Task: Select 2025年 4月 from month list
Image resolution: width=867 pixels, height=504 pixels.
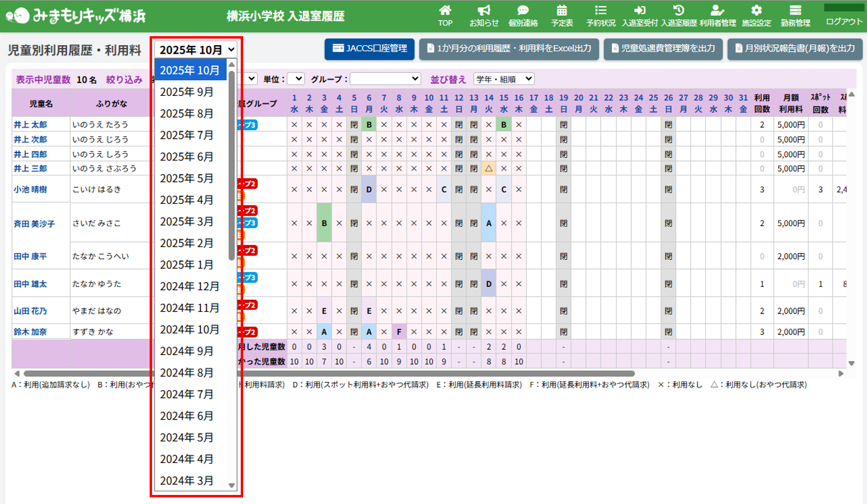Action: coord(186,200)
